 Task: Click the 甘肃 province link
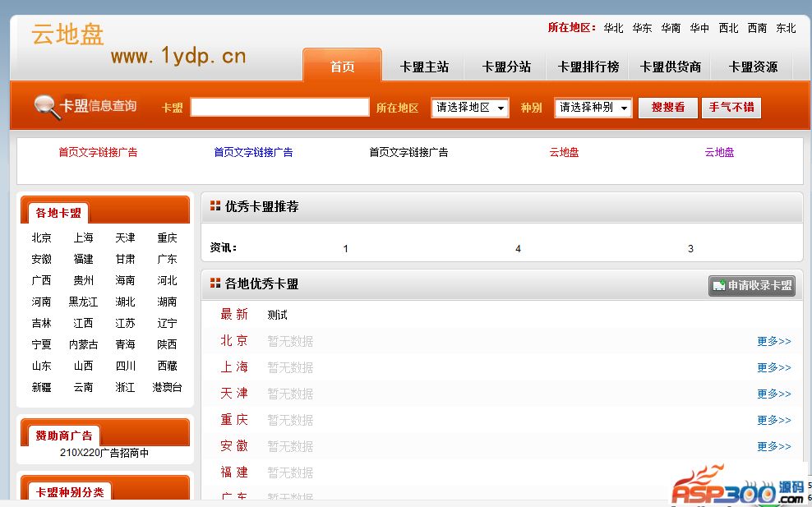pos(125,258)
